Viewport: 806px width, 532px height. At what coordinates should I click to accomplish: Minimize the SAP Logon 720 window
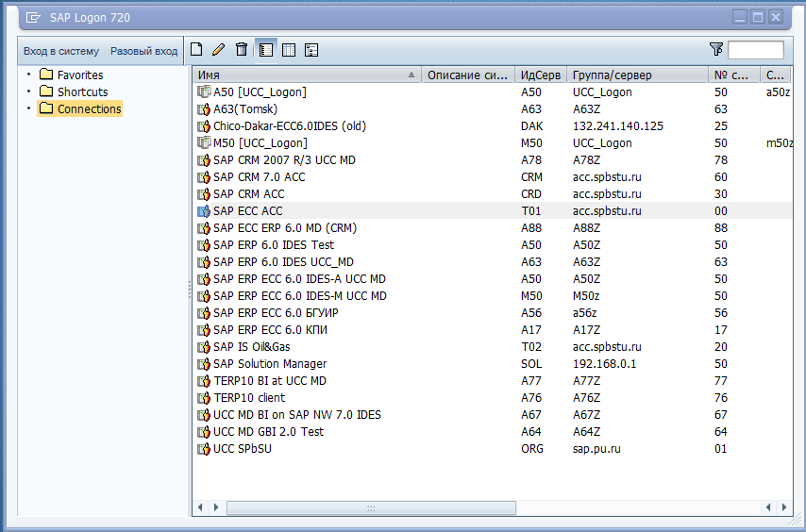(x=740, y=17)
